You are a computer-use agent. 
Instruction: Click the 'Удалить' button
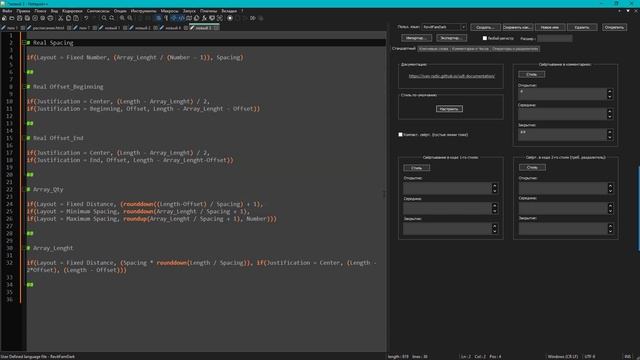[582, 27]
